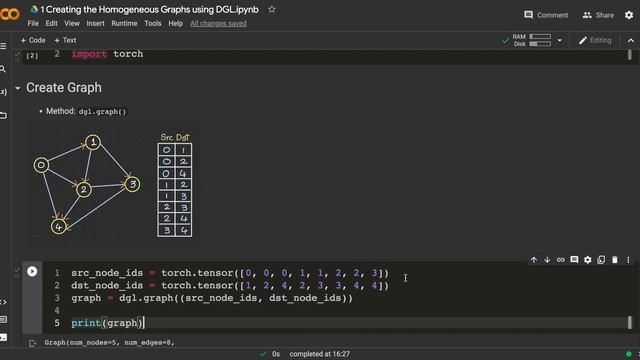Copy link to cell icon
The height and width of the screenshot is (360, 640).
tap(561, 260)
